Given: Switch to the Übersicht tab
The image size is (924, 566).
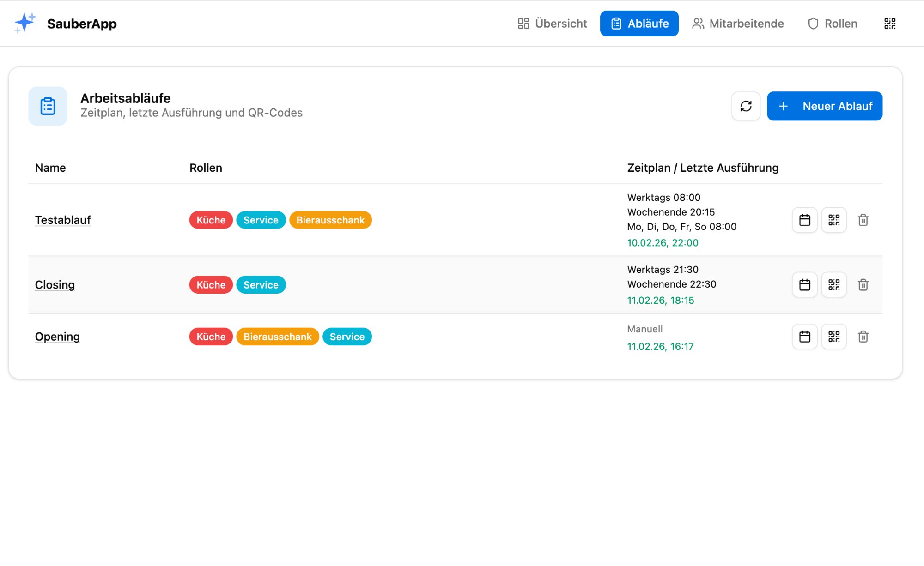Looking at the screenshot, I should pos(552,24).
